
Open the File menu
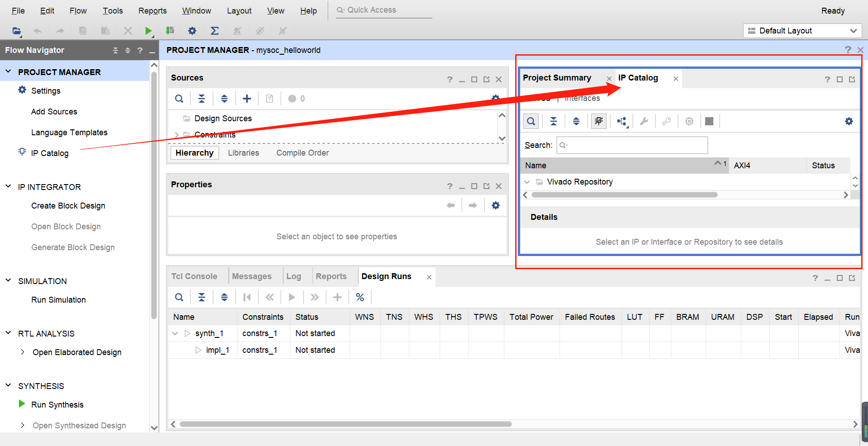point(18,10)
